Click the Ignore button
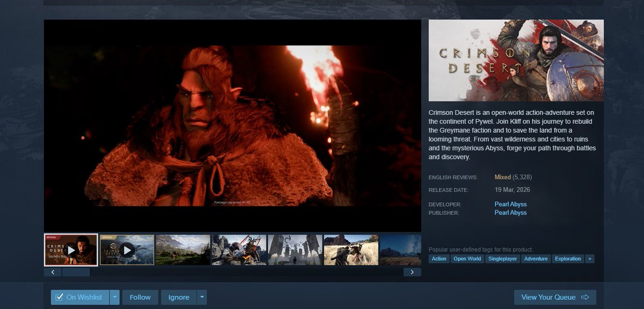 tap(179, 297)
